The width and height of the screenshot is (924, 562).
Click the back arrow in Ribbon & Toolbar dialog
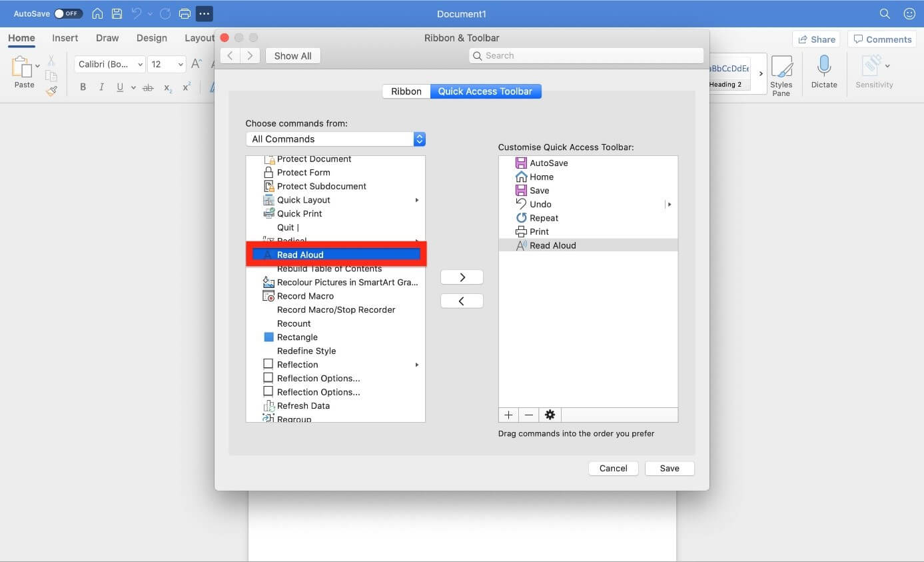coord(230,56)
